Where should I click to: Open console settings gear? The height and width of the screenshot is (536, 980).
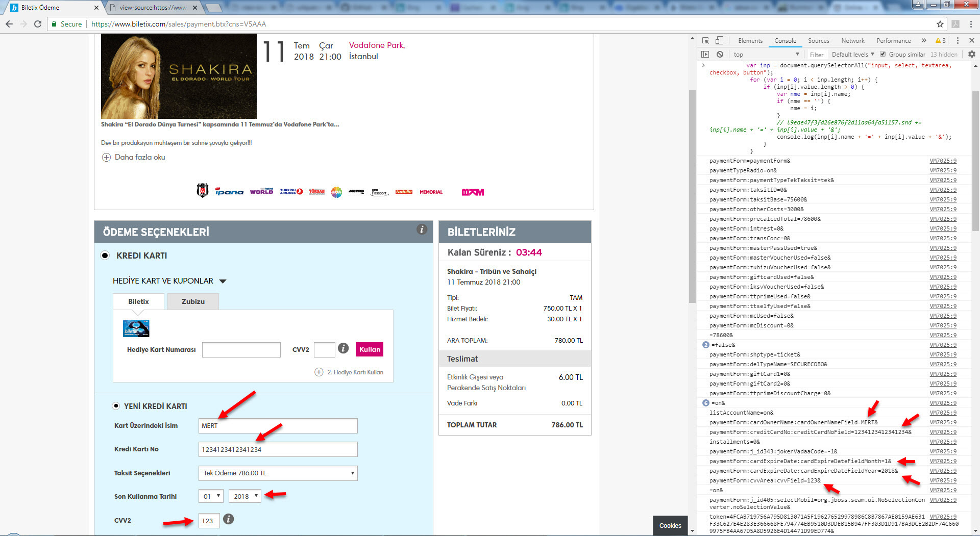pyautogui.click(x=971, y=54)
